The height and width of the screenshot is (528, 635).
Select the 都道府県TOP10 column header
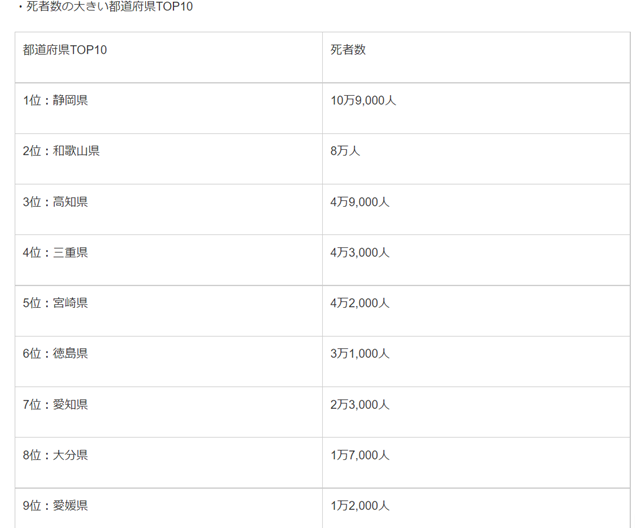[65, 50]
